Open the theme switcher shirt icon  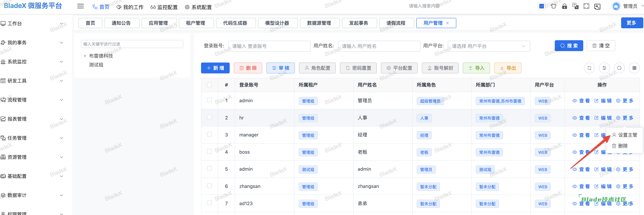click(x=554, y=6)
